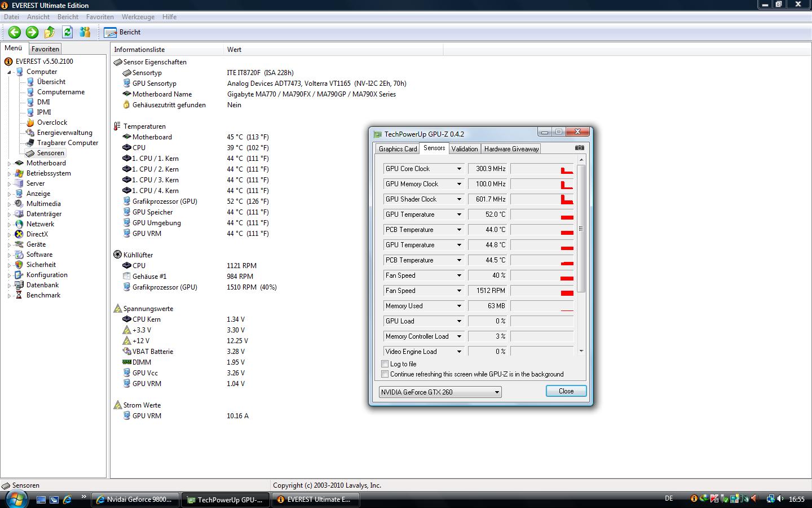Image resolution: width=812 pixels, height=508 pixels.
Task: Click the Motherboard temperature row icon
Action: click(127, 137)
